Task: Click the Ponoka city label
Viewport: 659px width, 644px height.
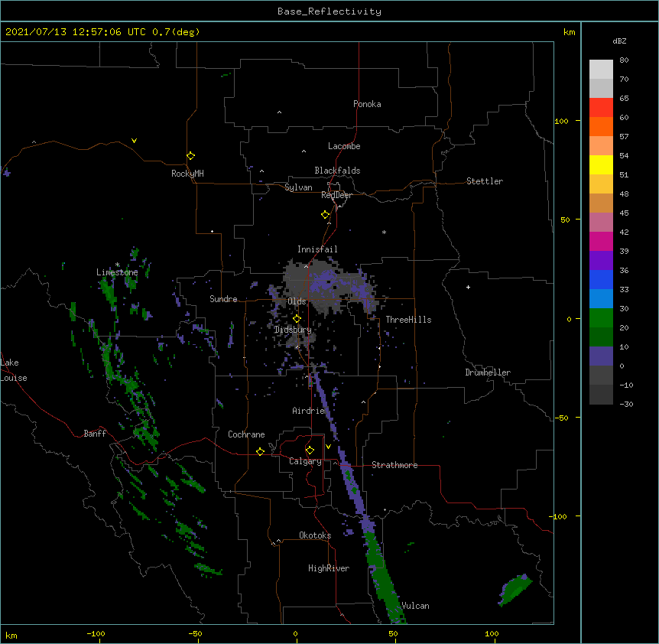Action: click(367, 104)
